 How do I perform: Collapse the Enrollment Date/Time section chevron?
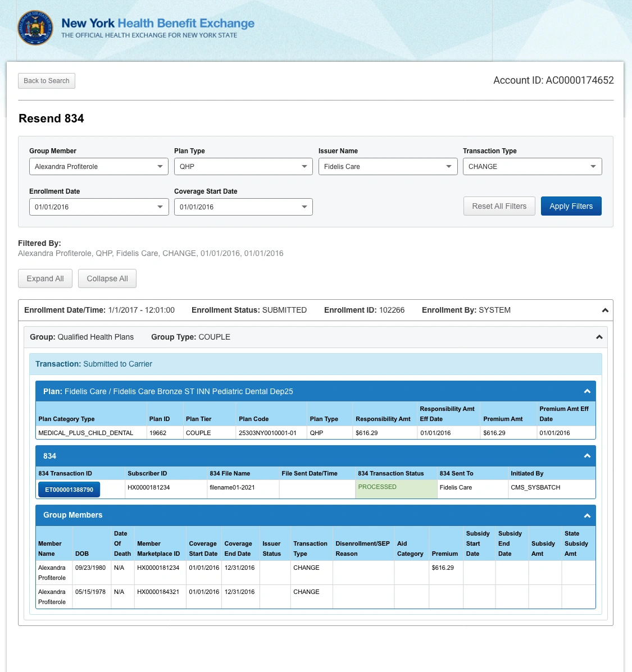click(605, 310)
